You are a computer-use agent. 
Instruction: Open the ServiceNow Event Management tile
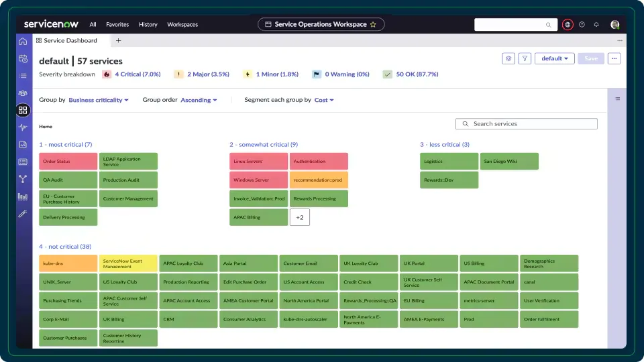pos(128,263)
